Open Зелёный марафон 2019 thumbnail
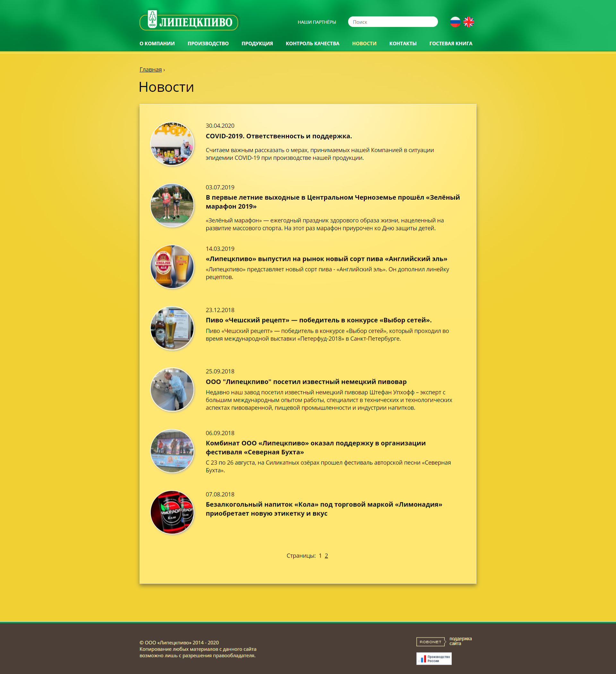Viewport: 616px width, 674px height. (172, 205)
